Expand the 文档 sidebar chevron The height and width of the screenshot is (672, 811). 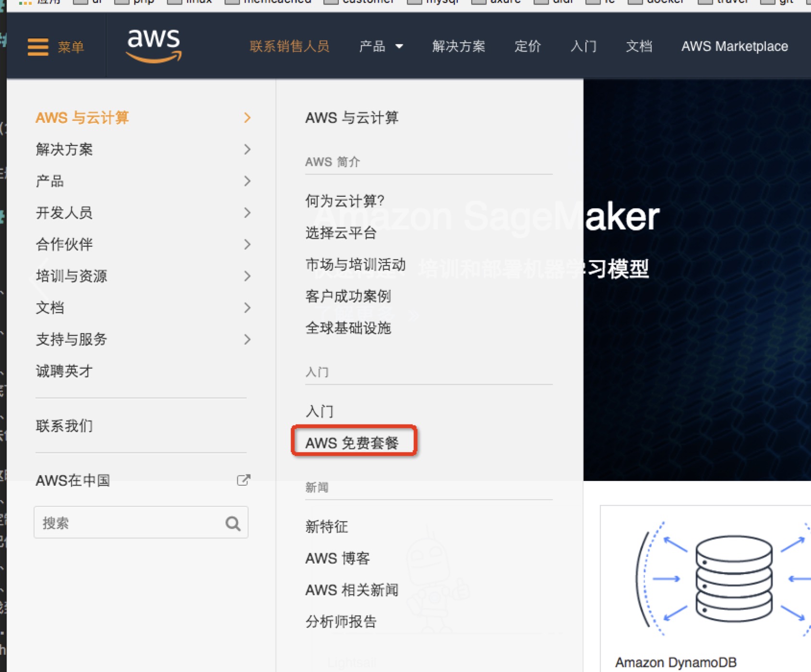(247, 308)
